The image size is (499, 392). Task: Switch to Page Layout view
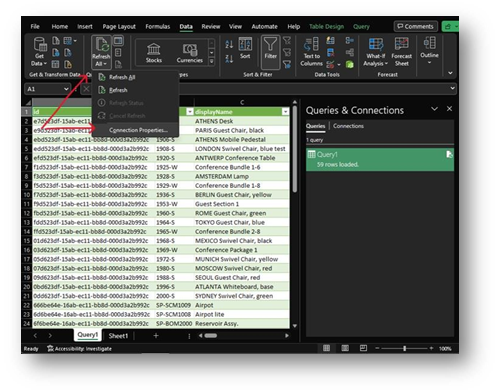point(345,348)
